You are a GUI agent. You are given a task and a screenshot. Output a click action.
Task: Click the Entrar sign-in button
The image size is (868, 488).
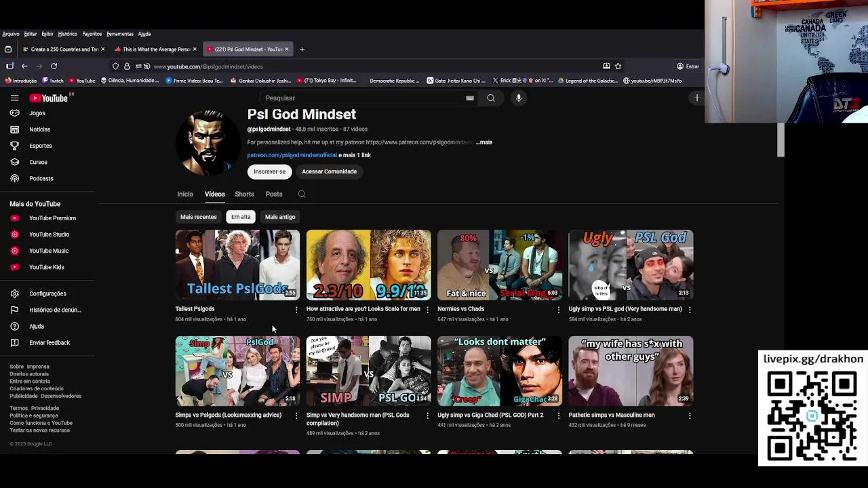click(x=688, y=66)
